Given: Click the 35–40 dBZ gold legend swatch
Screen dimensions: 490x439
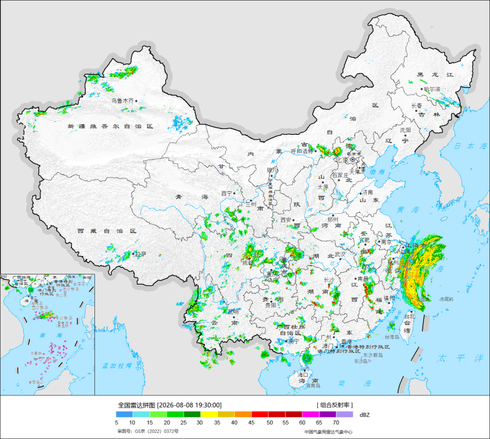Looking at the screenshot, I should (226, 414).
